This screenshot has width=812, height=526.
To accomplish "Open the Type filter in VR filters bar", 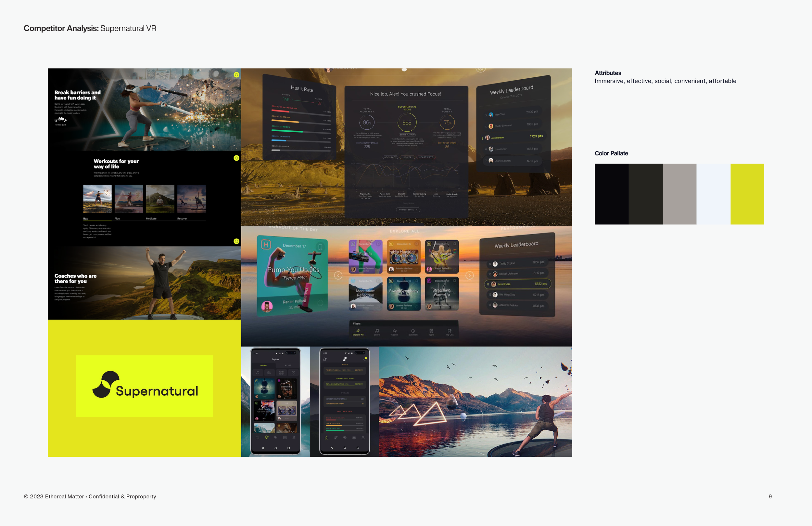I will click(x=431, y=332).
